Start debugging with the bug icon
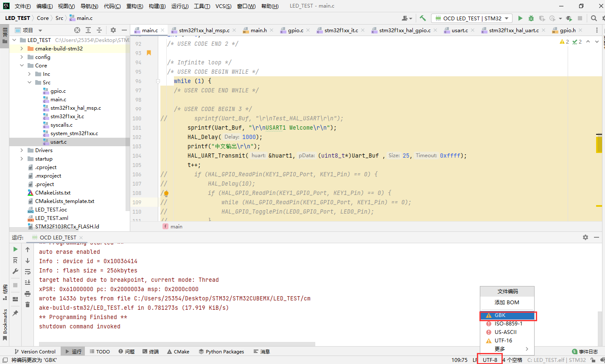The width and height of the screenshot is (605, 364). (531, 18)
